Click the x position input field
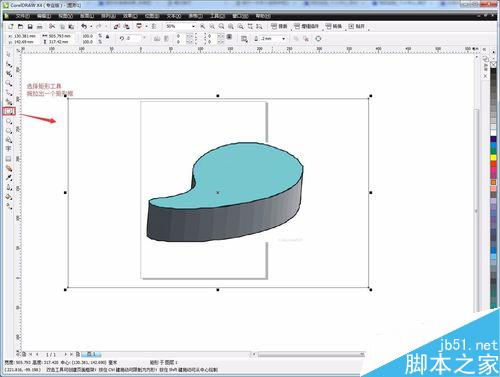 click(24, 36)
